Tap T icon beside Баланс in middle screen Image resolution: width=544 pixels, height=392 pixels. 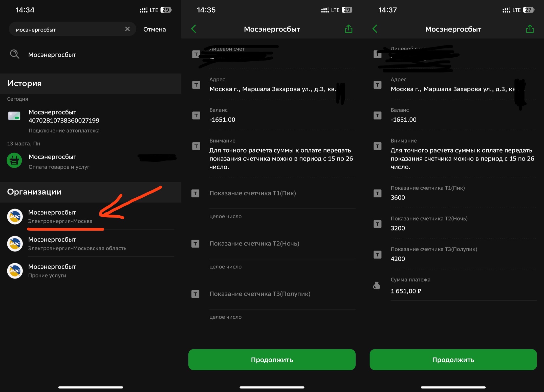(x=196, y=116)
